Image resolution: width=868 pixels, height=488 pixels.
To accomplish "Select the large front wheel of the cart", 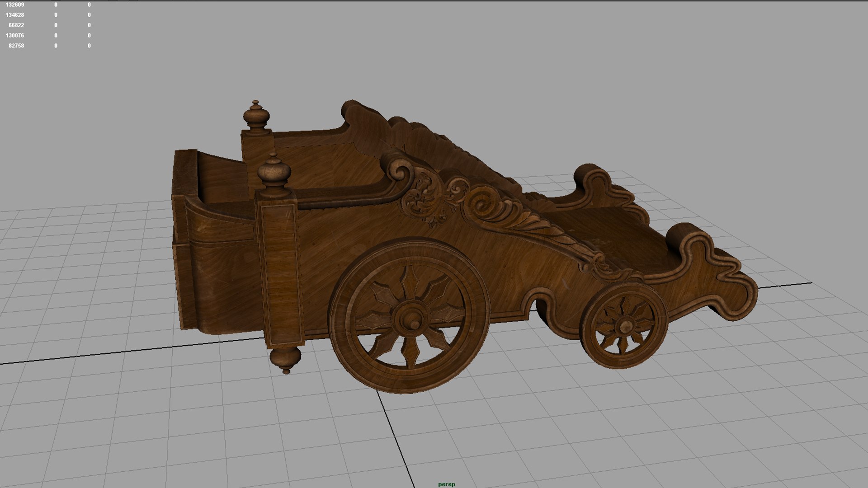I will 410,315.
